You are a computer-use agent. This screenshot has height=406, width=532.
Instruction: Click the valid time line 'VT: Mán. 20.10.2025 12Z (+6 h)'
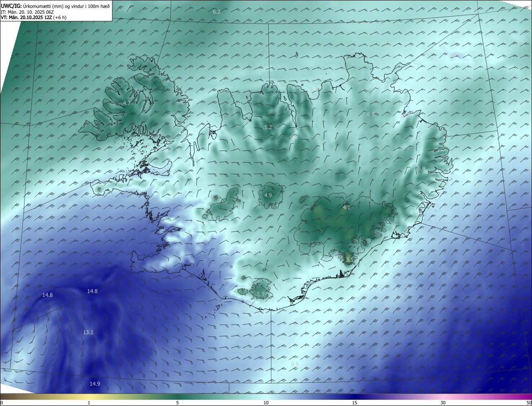click(x=34, y=17)
